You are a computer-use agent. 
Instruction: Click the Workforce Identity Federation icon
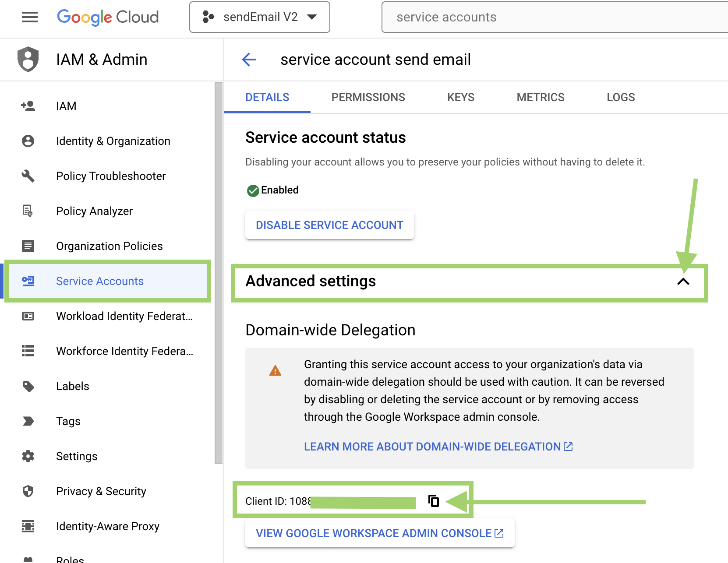(28, 351)
